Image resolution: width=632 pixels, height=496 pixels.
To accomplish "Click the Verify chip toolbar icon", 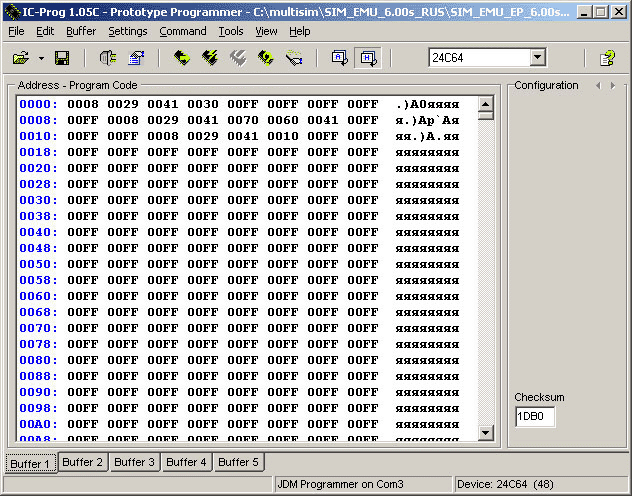I will (266, 58).
